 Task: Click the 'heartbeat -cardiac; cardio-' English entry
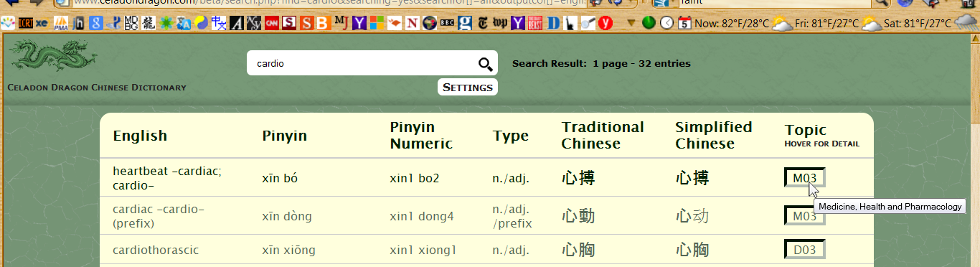(x=167, y=178)
